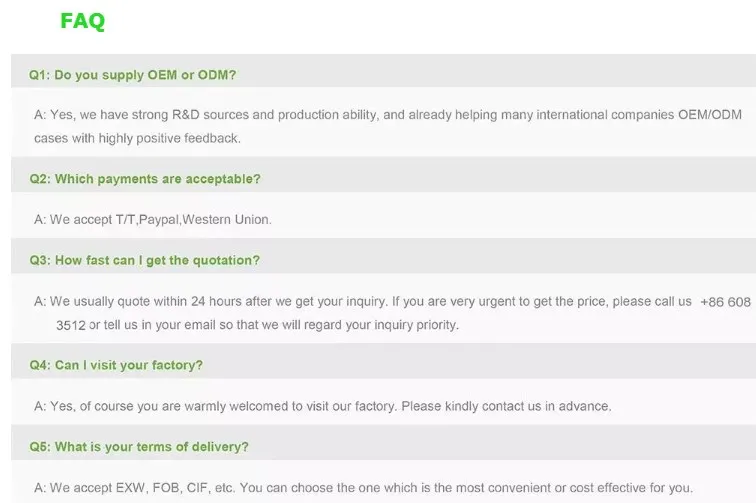This screenshot has height=503, width=756.
Task: Open the Q5 terms of delivery question
Action: click(x=139, y=447)
